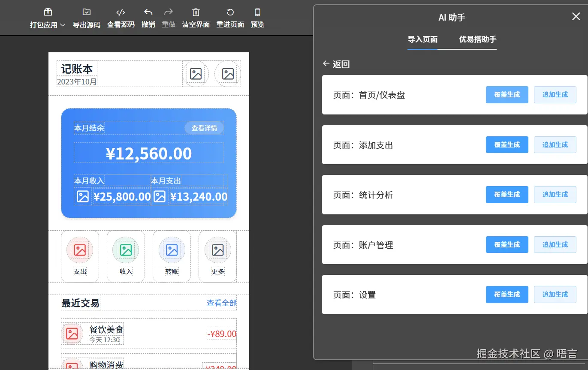Select the 转账 label under blue icon
Screen dimensions: 588x370
click(172, 271)
